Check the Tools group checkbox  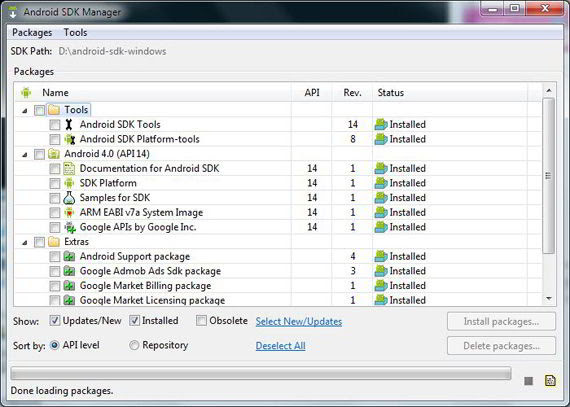(39, 110)
